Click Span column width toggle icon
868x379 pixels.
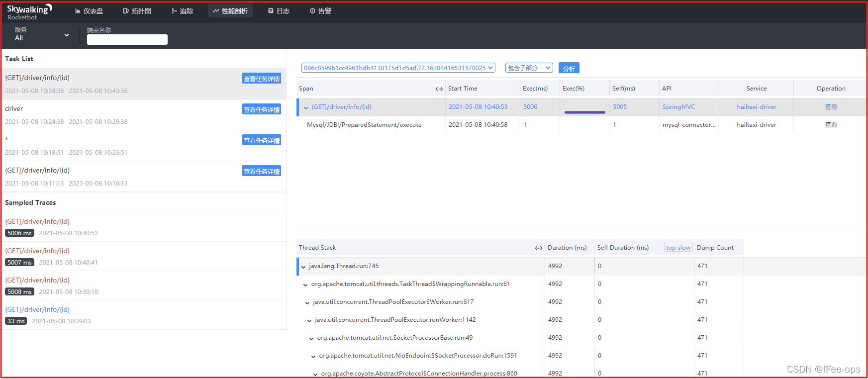point(439,89)
